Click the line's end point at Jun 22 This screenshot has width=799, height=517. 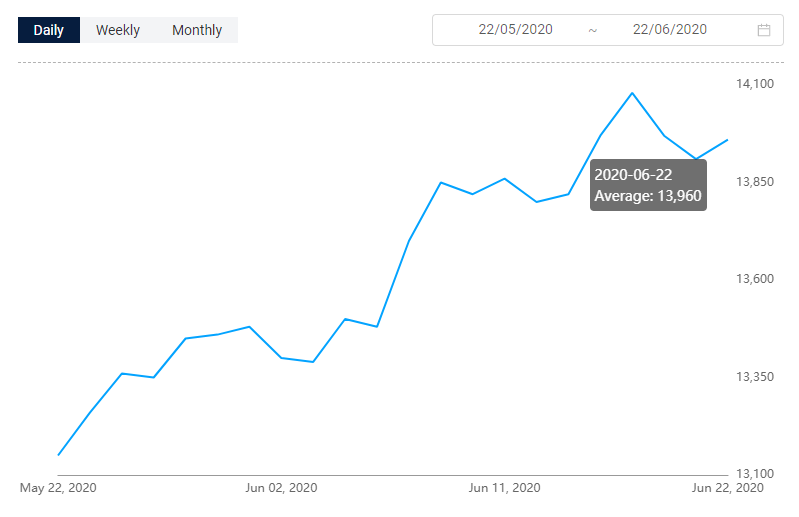point(727,140)
